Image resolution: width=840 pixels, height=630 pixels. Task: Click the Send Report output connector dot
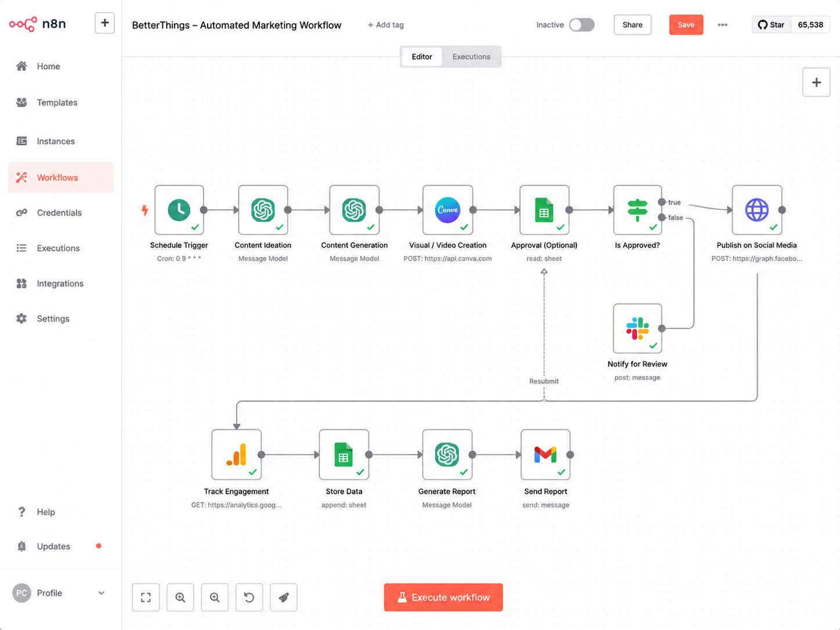pyautogui.click(x=570, y=455)
